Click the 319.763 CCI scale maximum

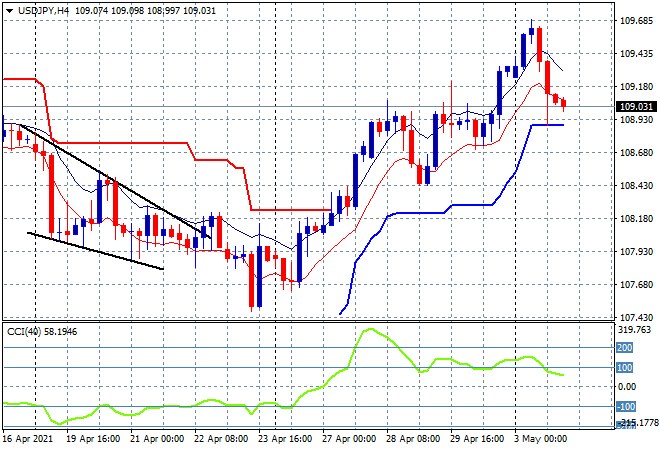(634, 330)
